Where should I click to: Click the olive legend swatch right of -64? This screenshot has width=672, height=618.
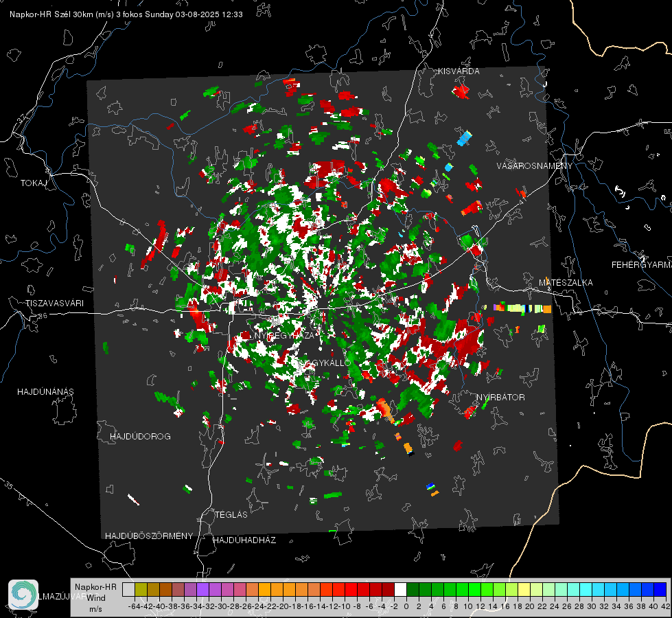coord(141,590)
